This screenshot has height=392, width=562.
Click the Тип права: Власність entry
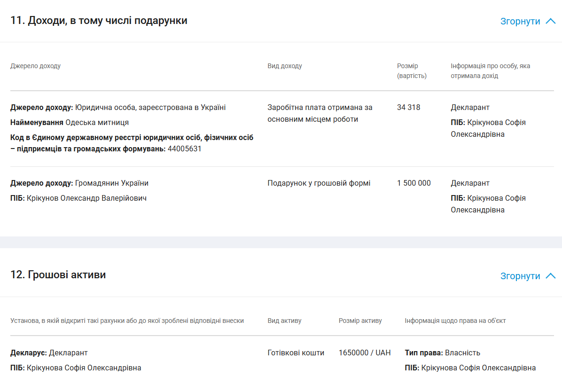442,353
